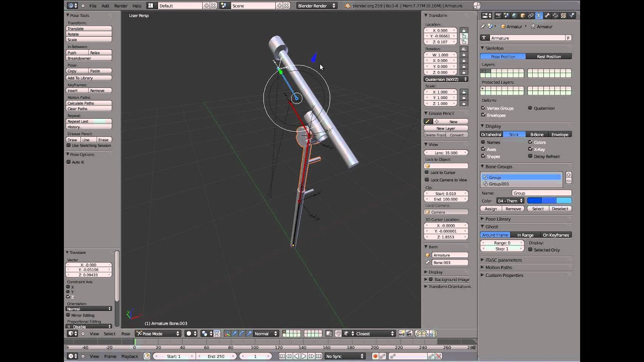
Task: Enable the Quaternion deform checkbox
Action: click(530, 108)
